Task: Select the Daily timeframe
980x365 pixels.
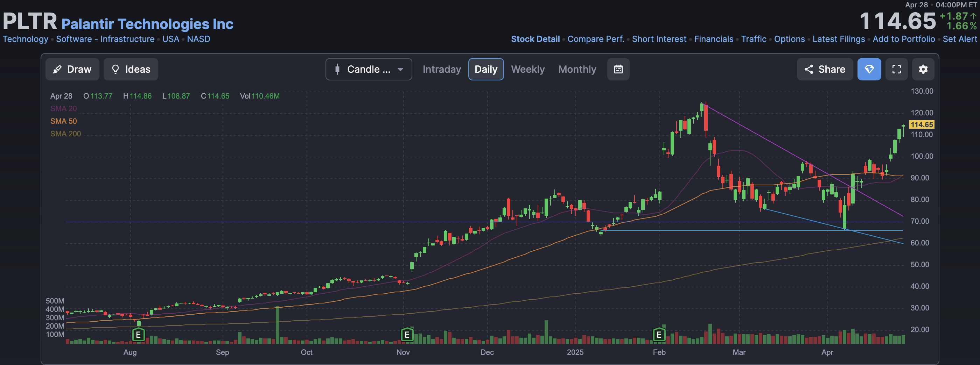Action: tap(486, 69)
